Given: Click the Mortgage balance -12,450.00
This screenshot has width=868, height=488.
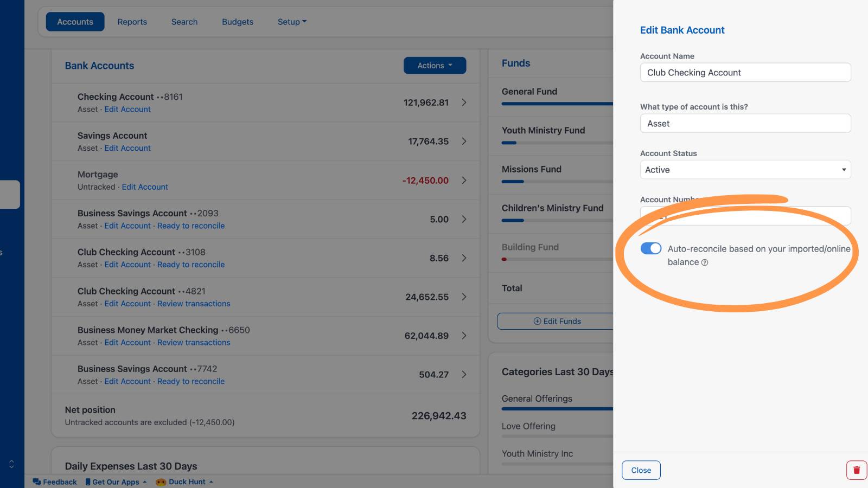Looking at the screenshot, I should point(425,181).
